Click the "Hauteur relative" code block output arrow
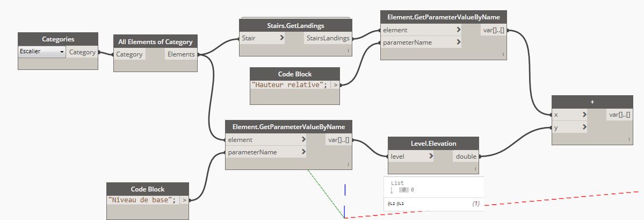The height and width of the screenshot is (220, 644). tap(336, 84)
